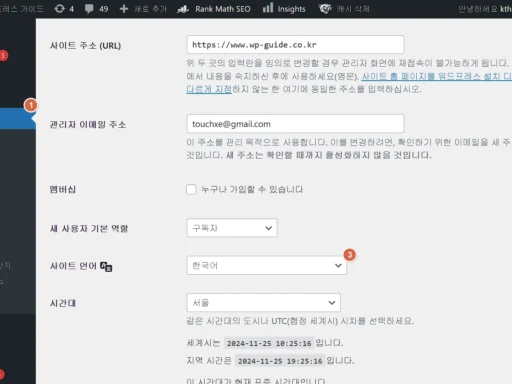Click the plus icon for 새로 추가
The image size is (512, 384).
124,9
